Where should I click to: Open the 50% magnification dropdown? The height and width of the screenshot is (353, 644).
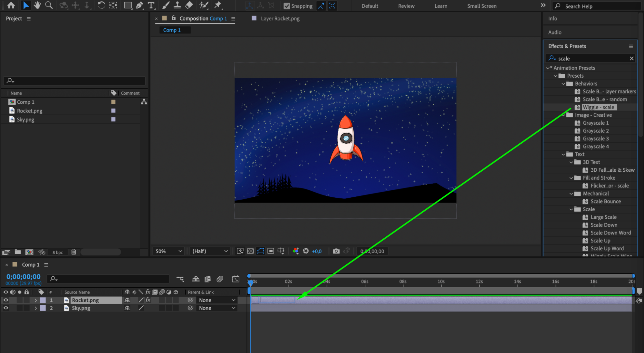click(169, 251)
